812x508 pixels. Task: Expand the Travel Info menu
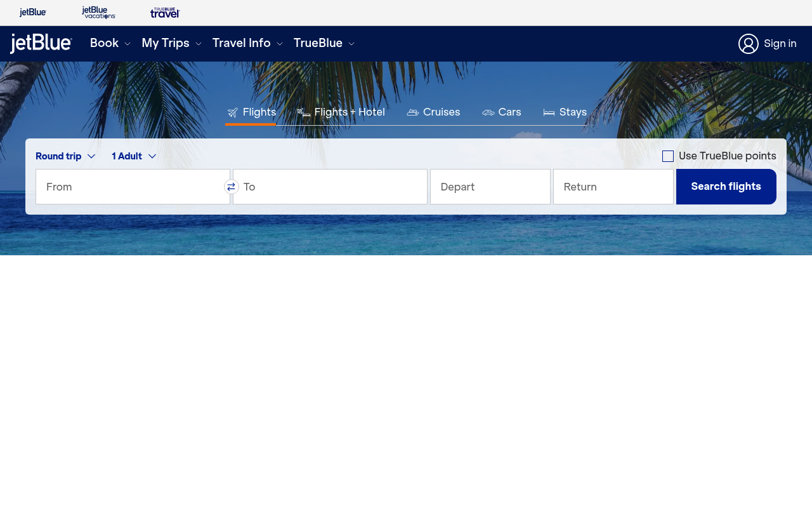point(248,43)
